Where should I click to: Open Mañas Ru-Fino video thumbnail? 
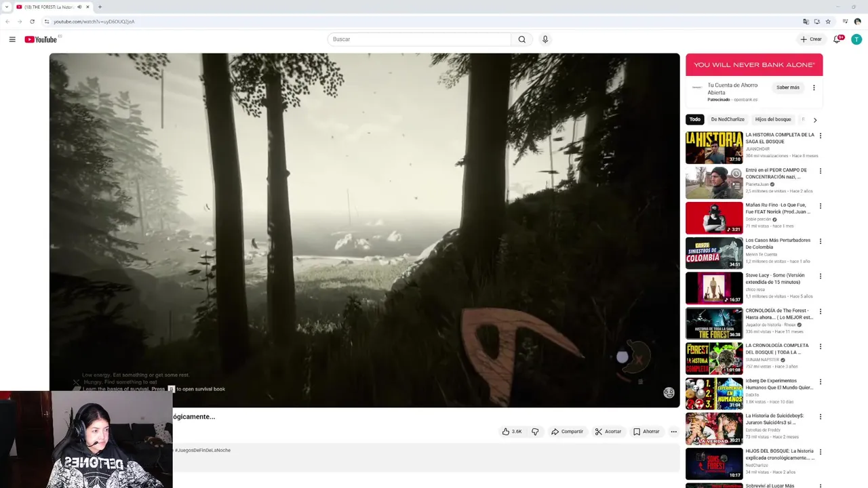pos(714,218)
